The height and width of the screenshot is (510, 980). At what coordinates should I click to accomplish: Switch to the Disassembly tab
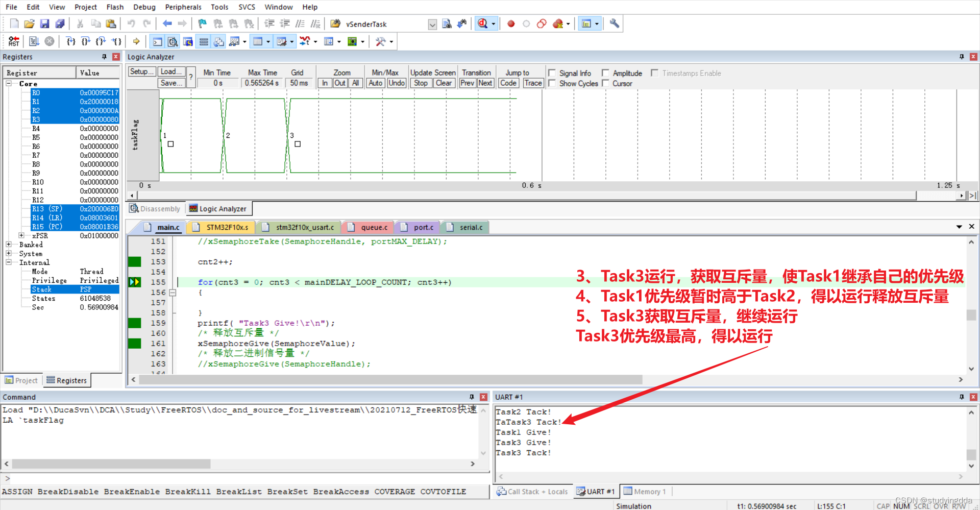155,209
